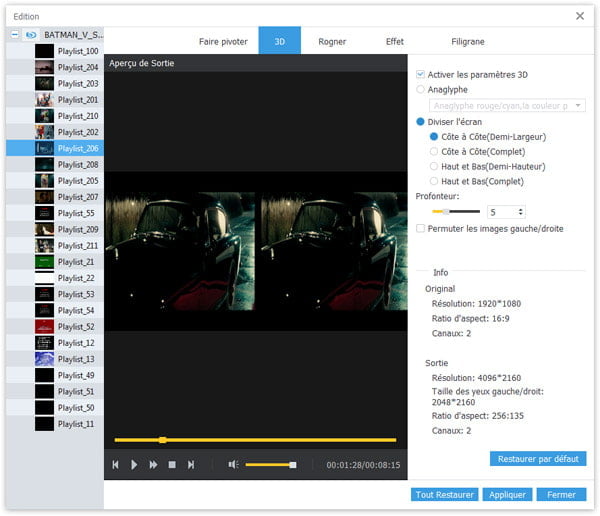This screenshot has width=600, height=516.
Task: Select Playlist_211 in the list
Action: 55,245
